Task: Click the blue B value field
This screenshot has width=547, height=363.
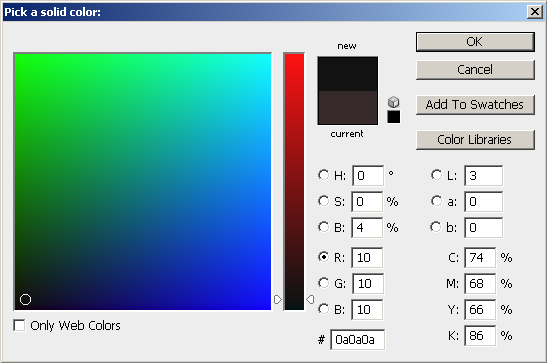Action: coord(367,310)
